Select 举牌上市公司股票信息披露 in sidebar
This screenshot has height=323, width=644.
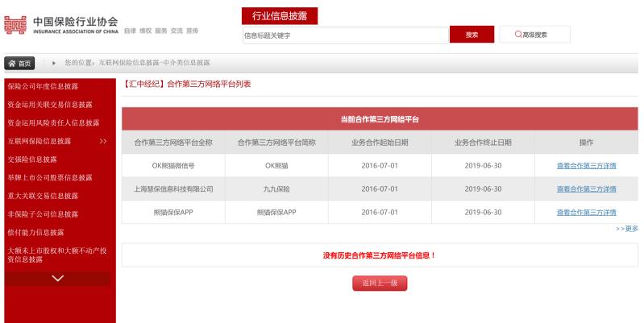tap(50, 178)
